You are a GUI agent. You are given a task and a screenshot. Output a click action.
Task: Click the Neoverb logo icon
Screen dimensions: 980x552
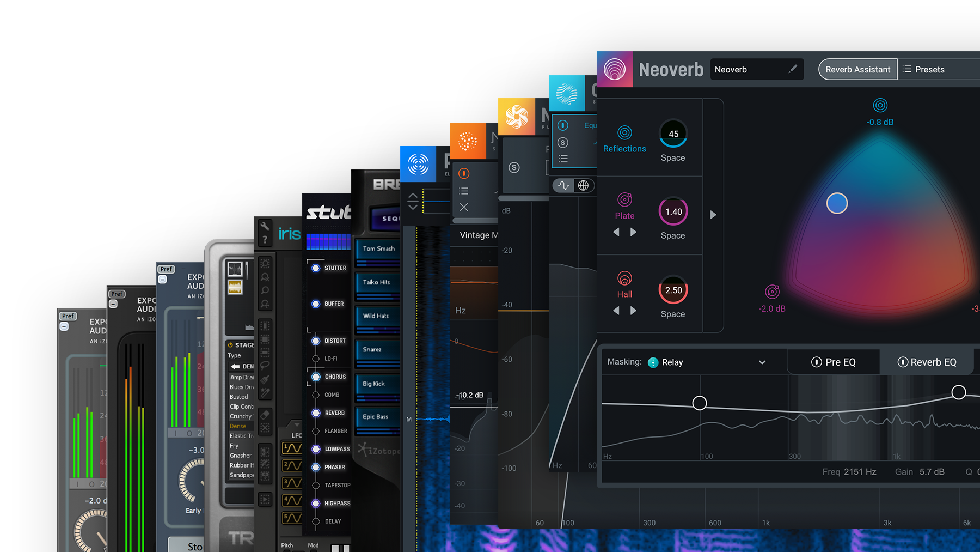click(615, 69)
